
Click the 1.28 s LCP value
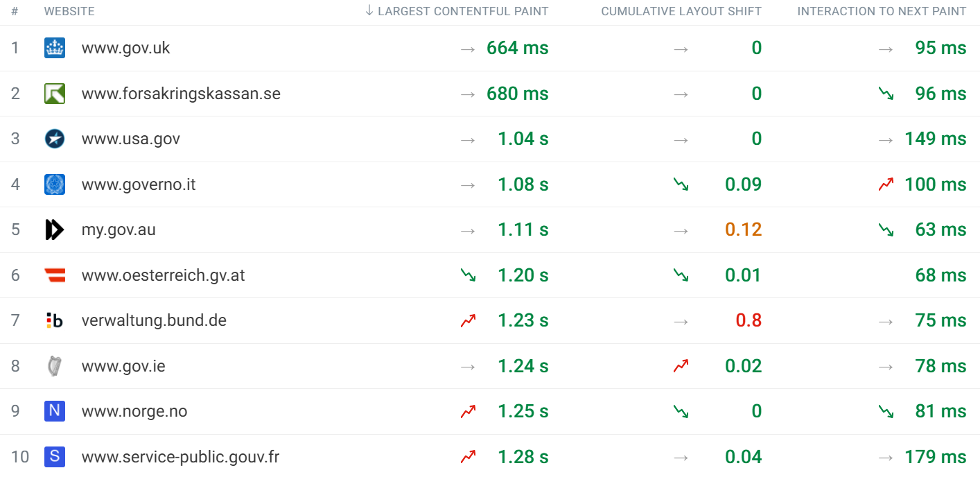click(x=523, y=457)
